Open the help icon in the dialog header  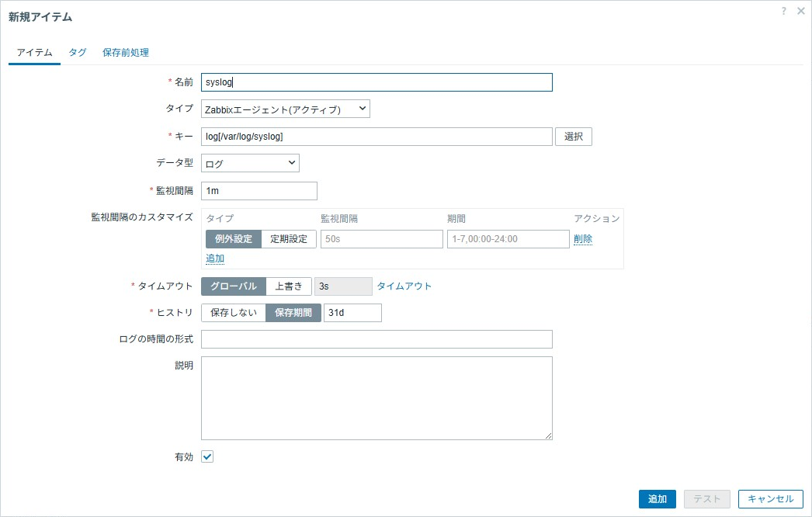pyautogui.click(x=783, y=11)
